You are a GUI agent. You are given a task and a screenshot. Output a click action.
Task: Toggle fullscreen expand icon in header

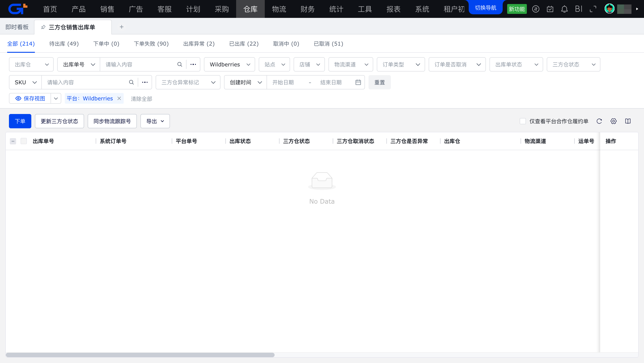pos(593,9)
